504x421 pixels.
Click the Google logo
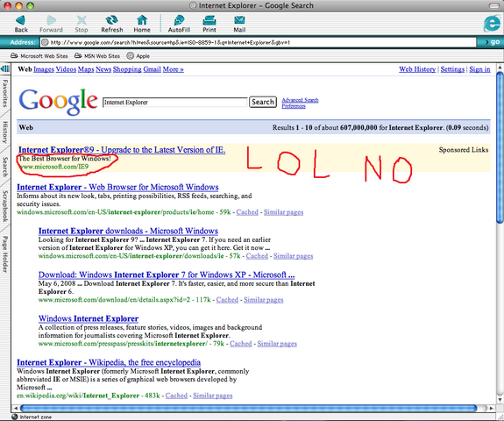pyautogui.click(x=58, y=102)
